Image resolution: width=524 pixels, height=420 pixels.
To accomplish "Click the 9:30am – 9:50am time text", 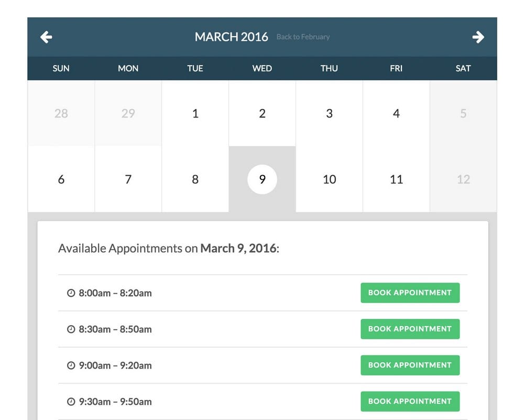I will (x=115, y=402).
